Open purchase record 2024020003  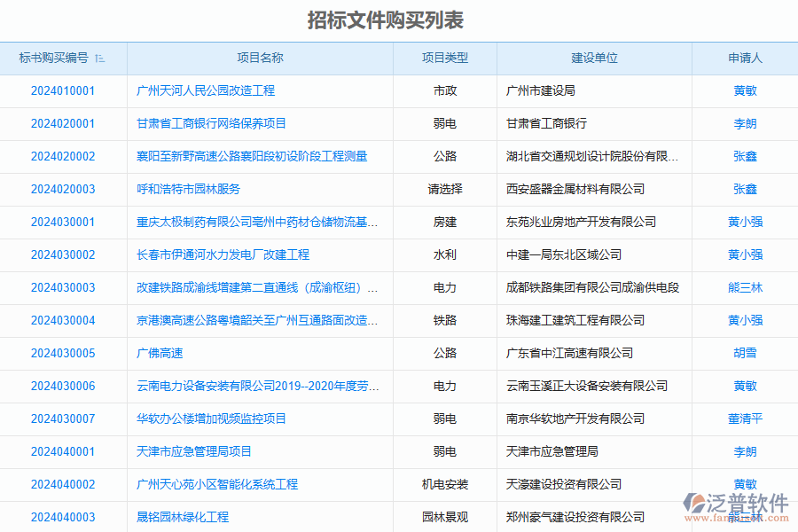tap(63, 190)
